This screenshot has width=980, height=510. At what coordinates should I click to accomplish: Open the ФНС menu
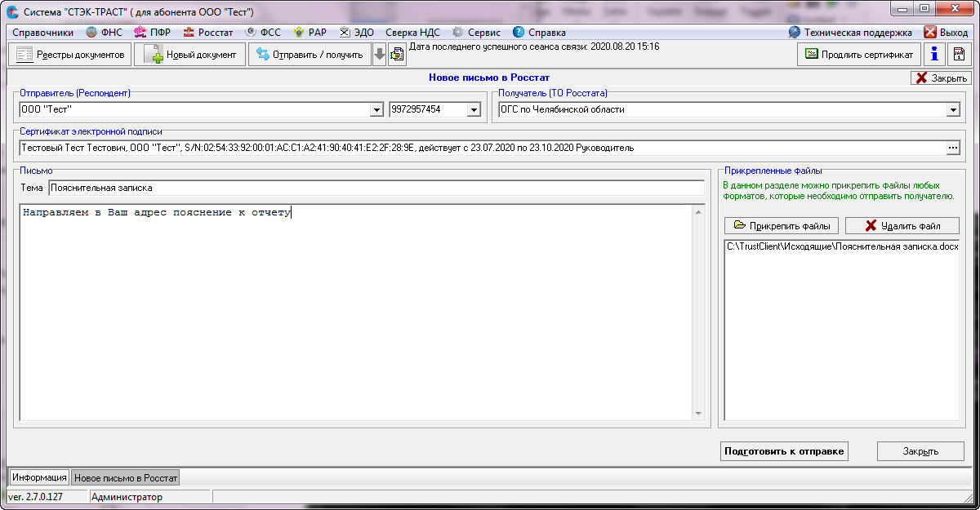click(x=104, y=33)
